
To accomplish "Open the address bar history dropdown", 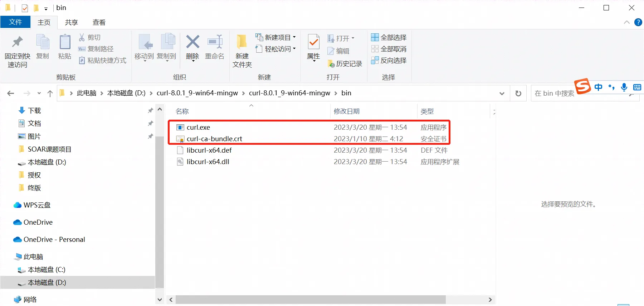I will (x=502, y=94).
